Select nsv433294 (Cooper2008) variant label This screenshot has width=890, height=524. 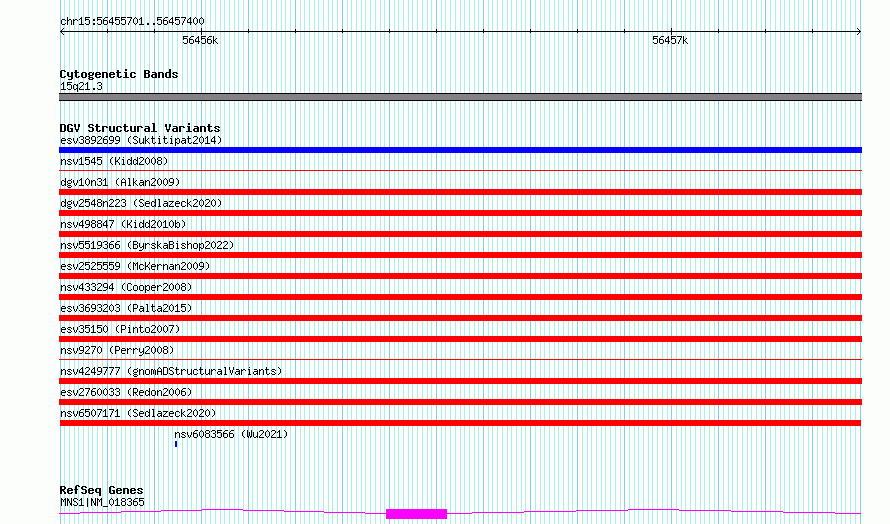[x=126, y=287]
